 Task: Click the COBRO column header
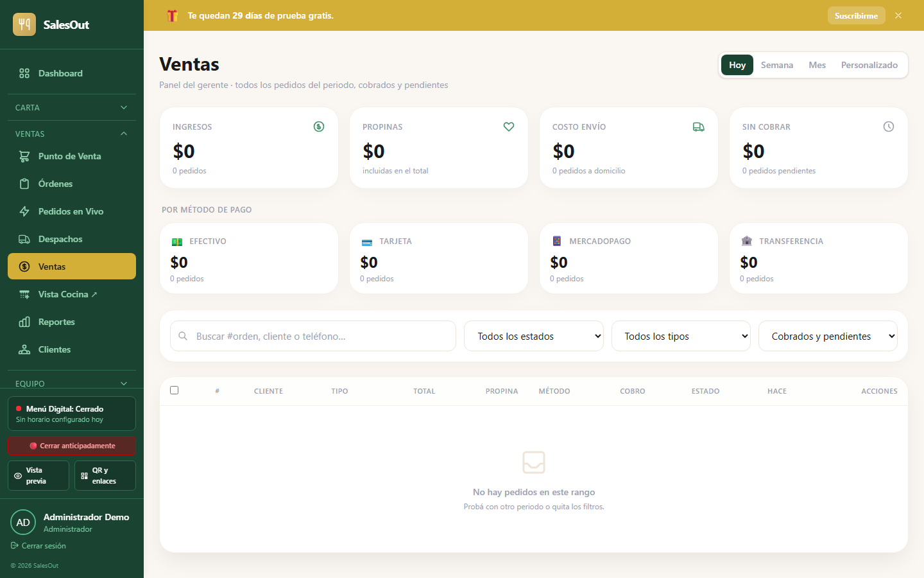[633, 391]
